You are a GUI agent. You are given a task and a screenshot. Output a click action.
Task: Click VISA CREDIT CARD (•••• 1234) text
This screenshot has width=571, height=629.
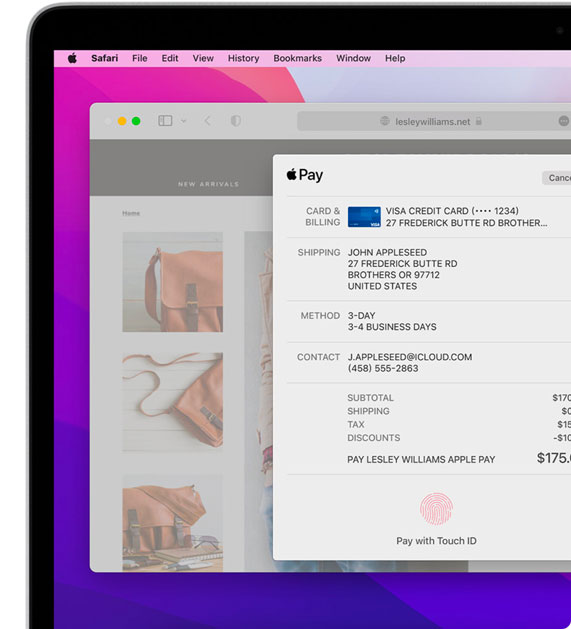point(452,211)
